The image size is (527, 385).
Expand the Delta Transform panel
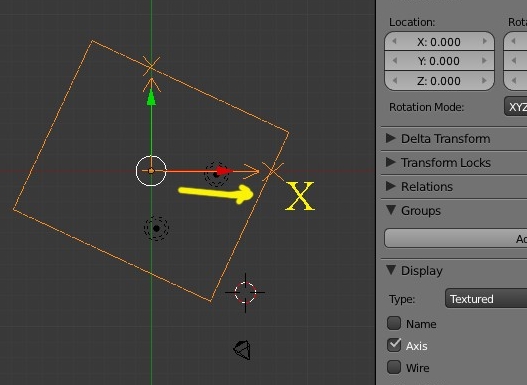coord(391,138)
